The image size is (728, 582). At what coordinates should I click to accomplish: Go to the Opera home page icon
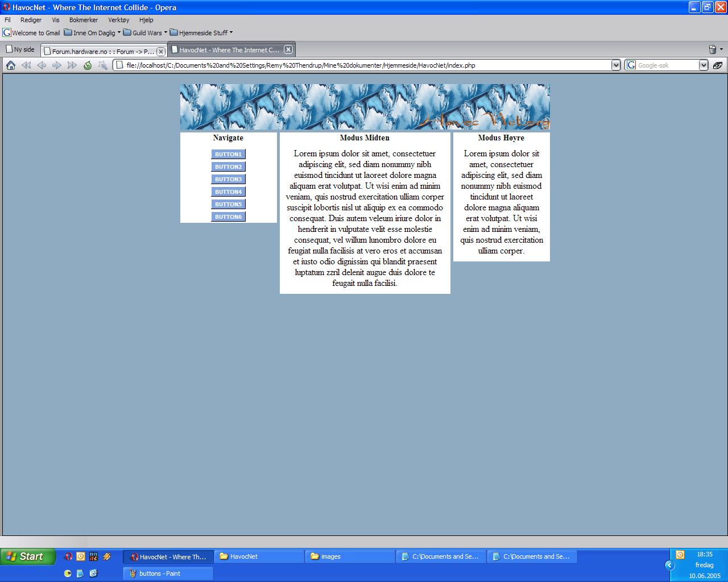click(x=11, y=65)
